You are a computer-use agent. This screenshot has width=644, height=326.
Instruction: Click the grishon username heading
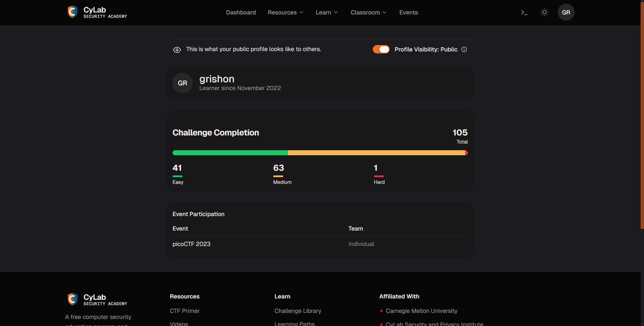217,79
